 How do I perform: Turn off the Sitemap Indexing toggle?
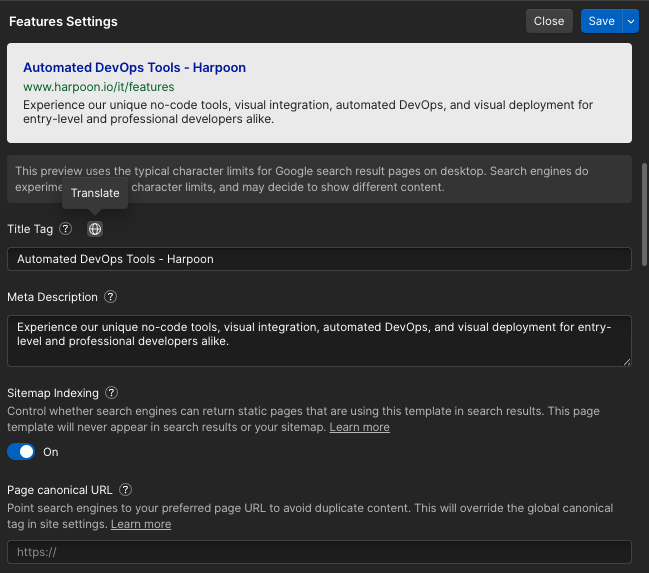tap(21, 452)
